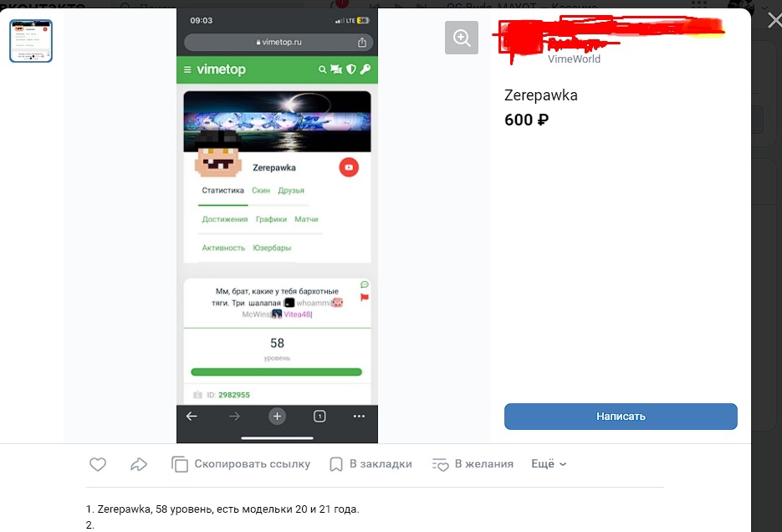Click the bookmark icon for В закладки

335,464
